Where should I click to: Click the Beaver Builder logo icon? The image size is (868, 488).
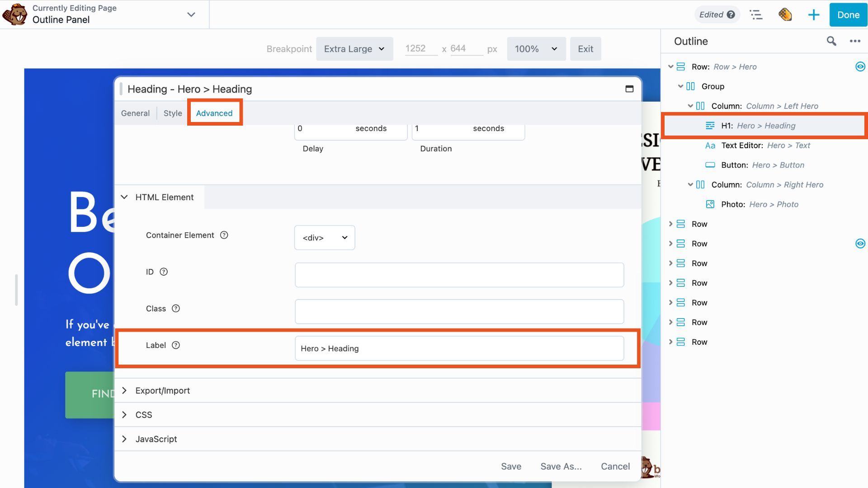(15, 14)
